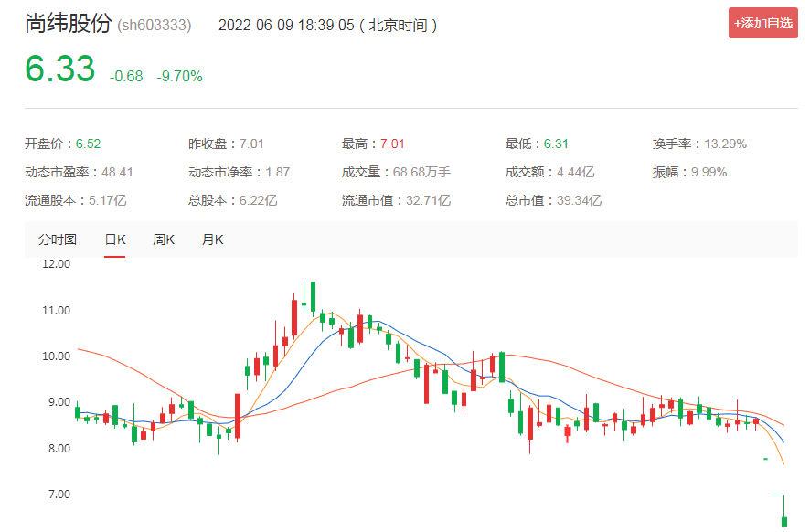Screen dimensions: 810x532
Task: Switch to the 分时图 tab
Action: pyautogui.click(x=57, y=239)
